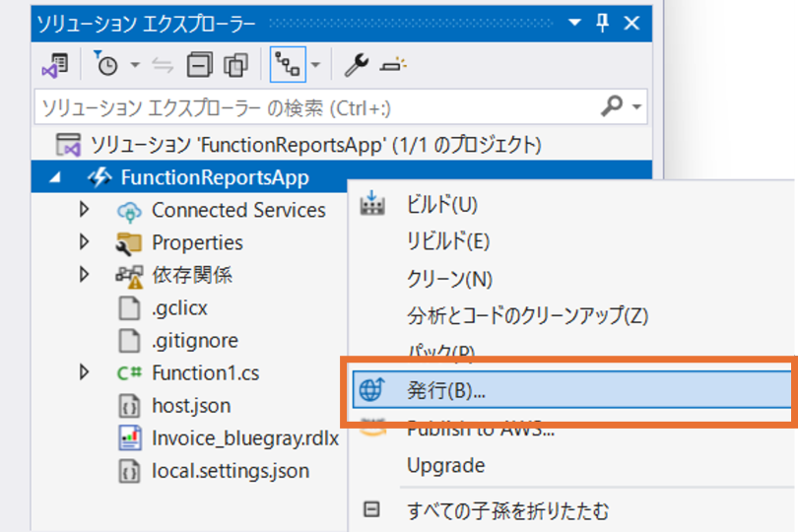798x532 pixels.
Task: Expand the 依存関係 dependencies node
Action: [84, 275]
